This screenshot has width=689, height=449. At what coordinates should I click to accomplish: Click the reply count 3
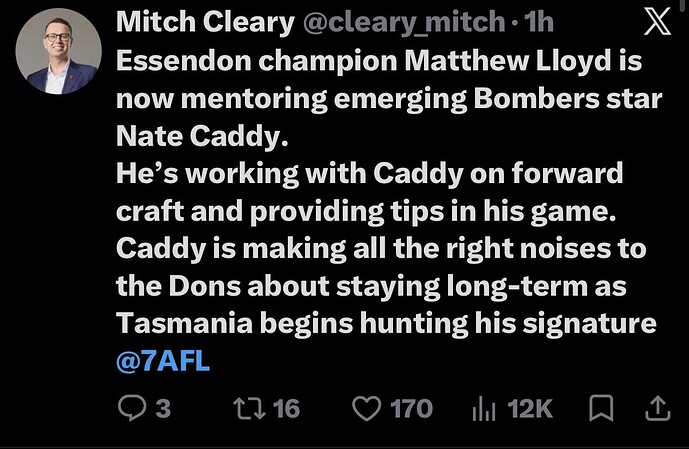click(163, 409)
